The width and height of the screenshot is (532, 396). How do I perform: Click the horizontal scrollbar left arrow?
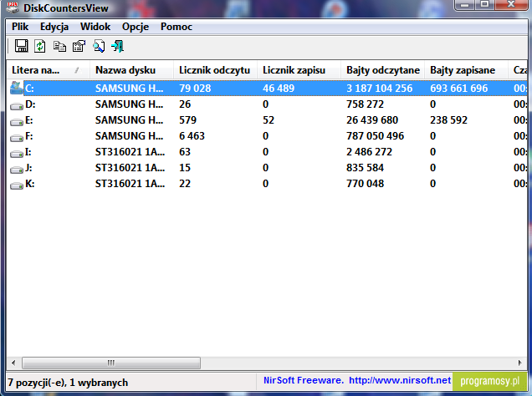tap(13, 363)
